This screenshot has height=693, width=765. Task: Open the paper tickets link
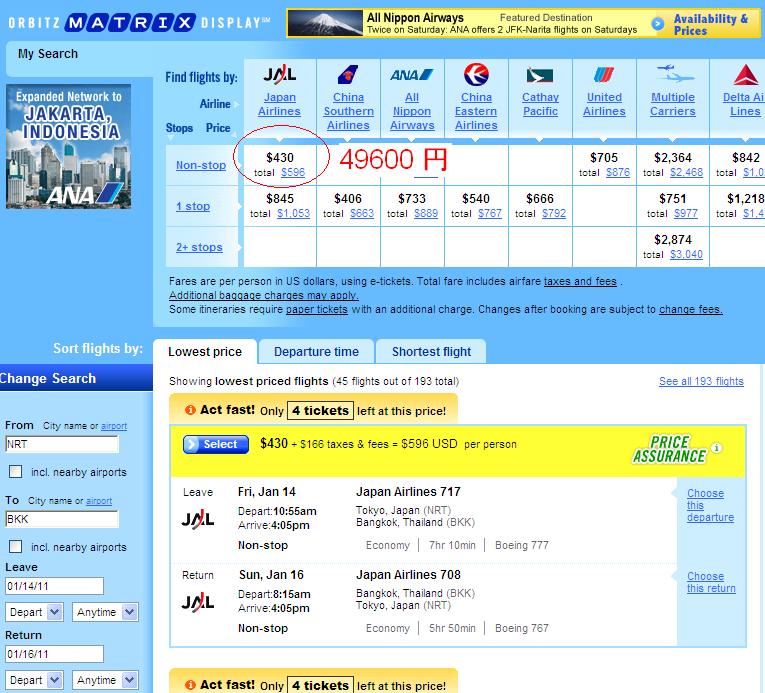[317, 309]
